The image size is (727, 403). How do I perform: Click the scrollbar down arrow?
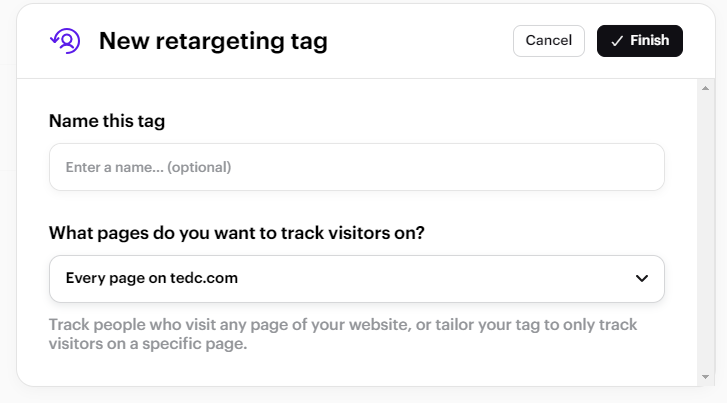click(705, 377)
